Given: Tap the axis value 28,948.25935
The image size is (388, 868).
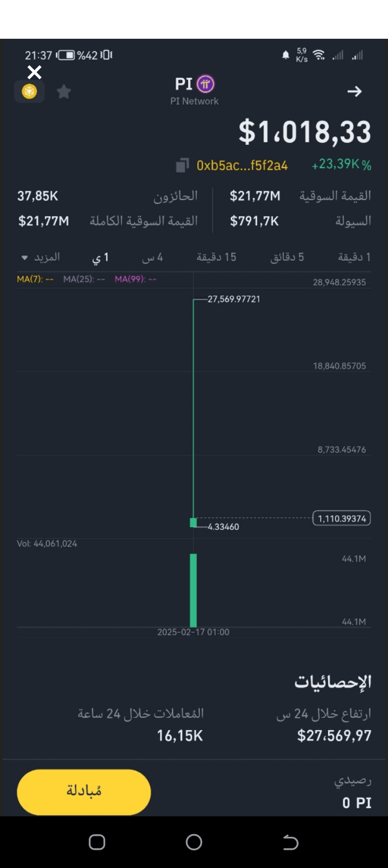Looking at the screenshot, I should pyautogui.click(x=339, y=282).
